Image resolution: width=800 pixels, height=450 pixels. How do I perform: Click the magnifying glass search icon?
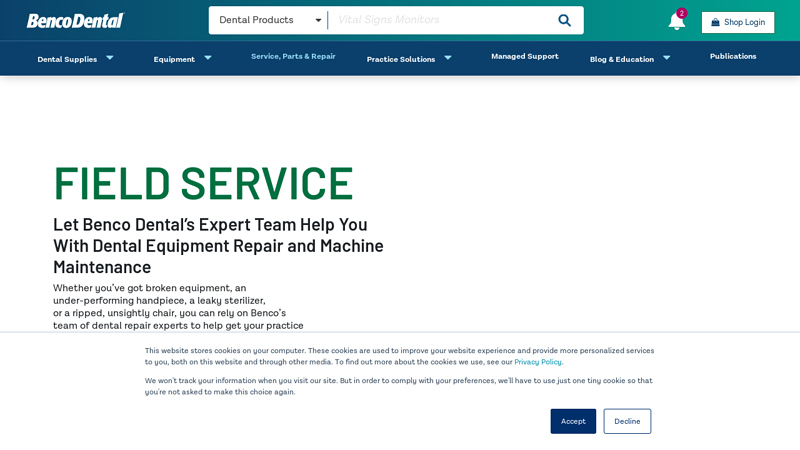click(564, 20)
